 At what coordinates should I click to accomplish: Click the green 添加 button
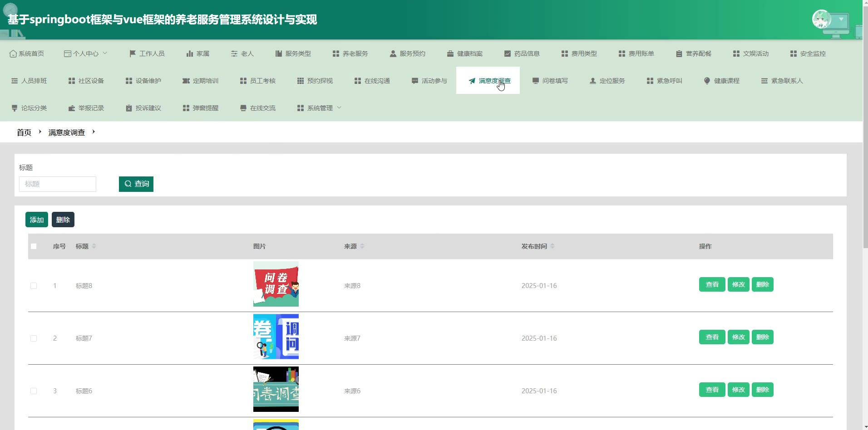pyautogui.click(x=37, y=220)
